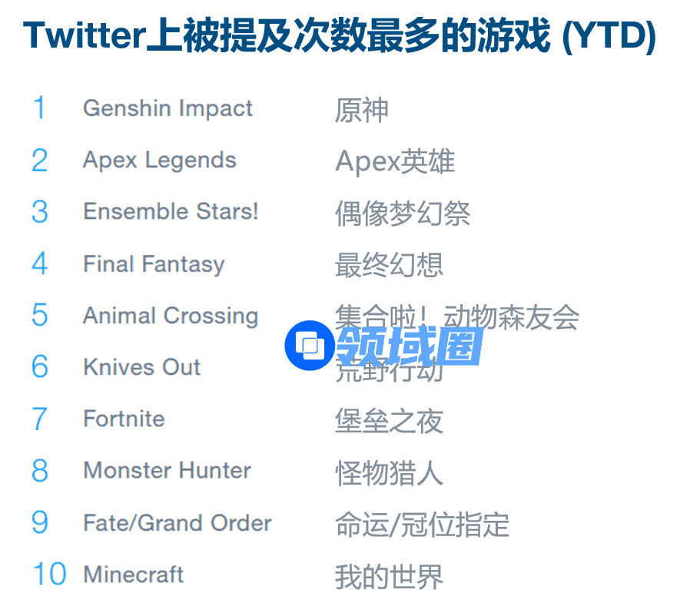Choose the Final Fantasy list item

tap(154, 264)
